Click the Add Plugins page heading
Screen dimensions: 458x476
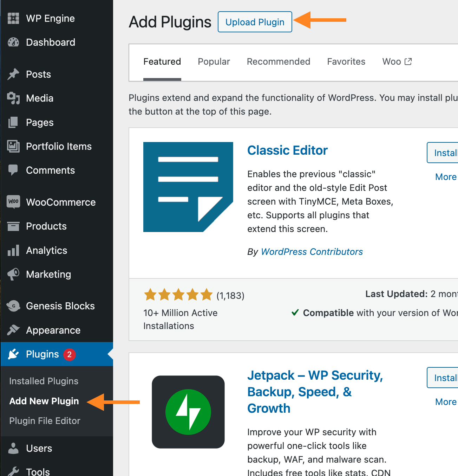click(170, 22)
